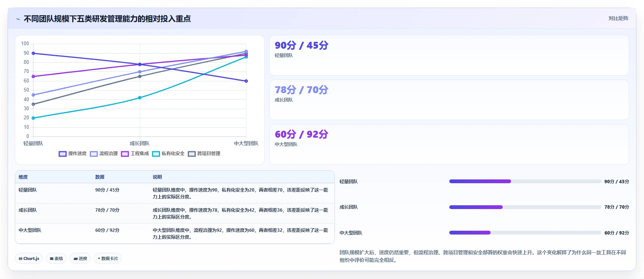Click the 中大型团队 label on the chart x-axis
The width and height of the screenshot is (644, 279).
(246, 143)
